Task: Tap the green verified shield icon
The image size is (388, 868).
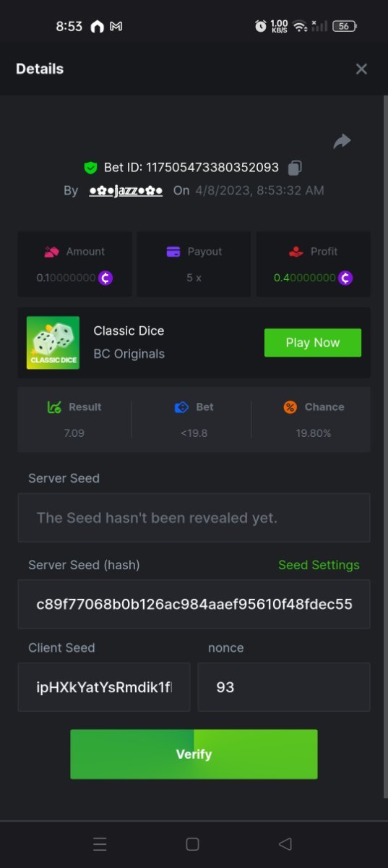Action: pyautogui.click(x=90, y=168)
